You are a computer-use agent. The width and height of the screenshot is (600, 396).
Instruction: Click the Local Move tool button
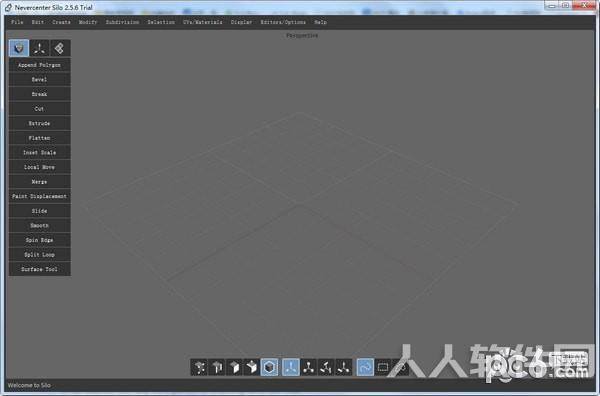39,167
